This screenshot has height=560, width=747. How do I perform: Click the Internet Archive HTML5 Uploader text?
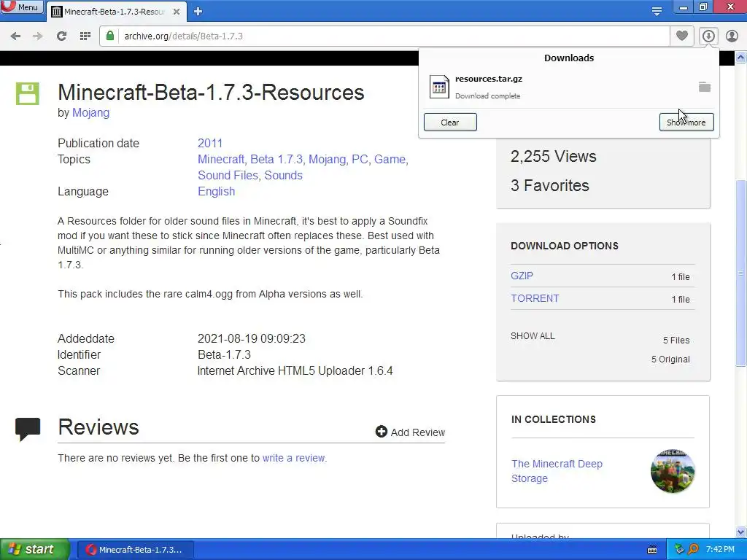pyautogui.click(x=295, y=371)
